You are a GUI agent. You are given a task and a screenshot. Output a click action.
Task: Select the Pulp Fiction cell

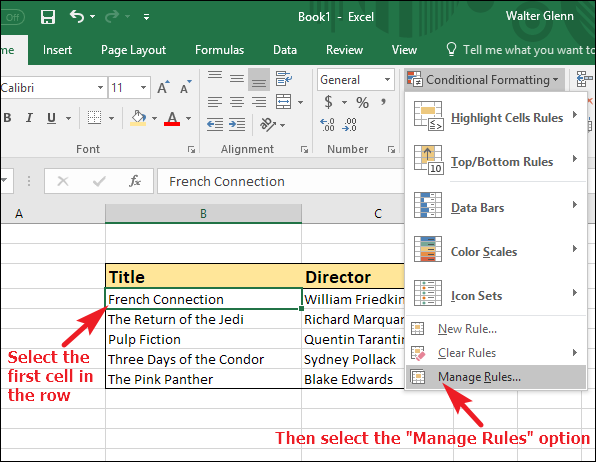click(203, 339)
